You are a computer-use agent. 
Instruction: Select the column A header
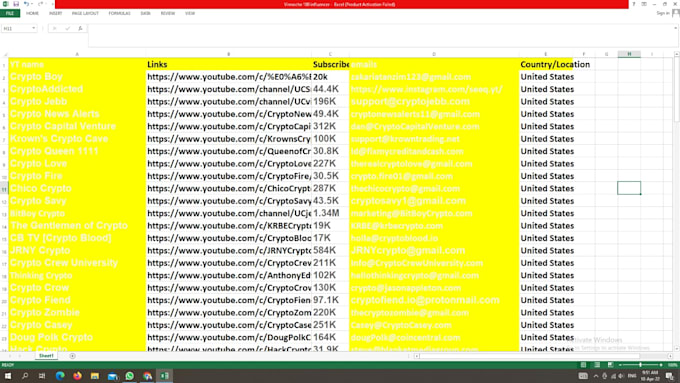click(77, 54)
